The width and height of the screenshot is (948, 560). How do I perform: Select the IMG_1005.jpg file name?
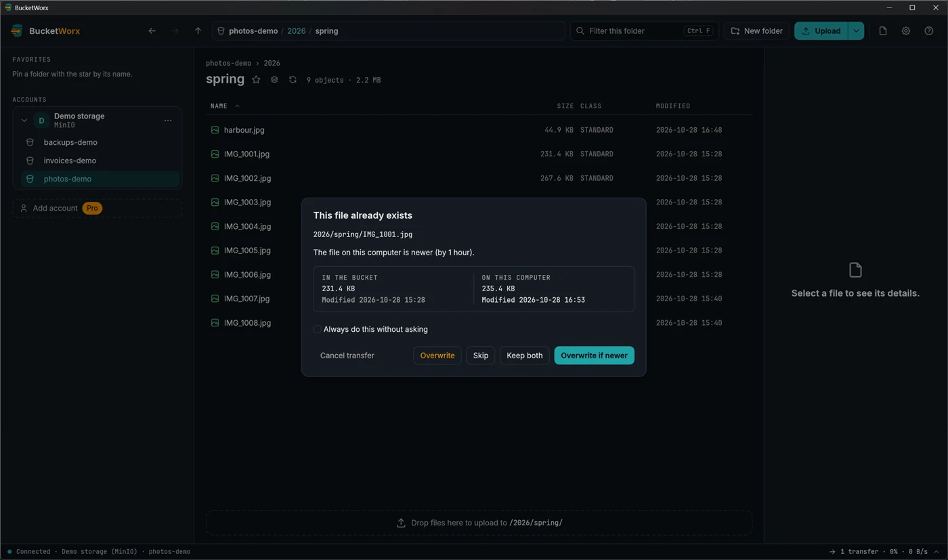[247, 251]
